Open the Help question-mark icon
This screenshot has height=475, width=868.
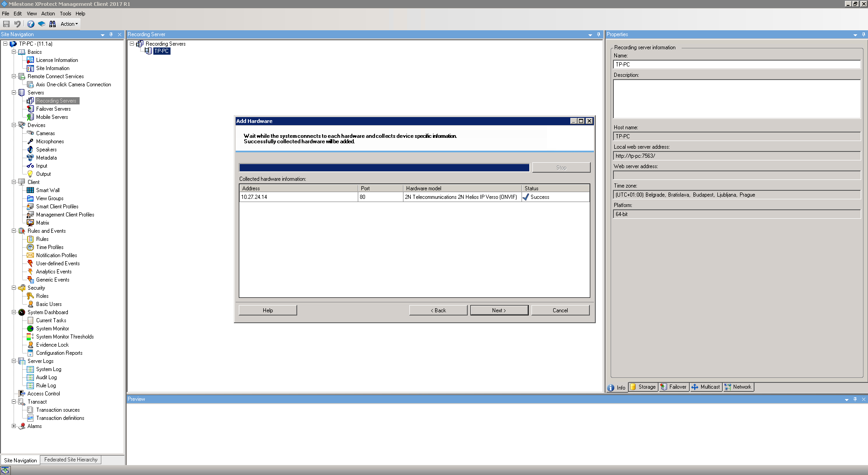tap(30, 24)
